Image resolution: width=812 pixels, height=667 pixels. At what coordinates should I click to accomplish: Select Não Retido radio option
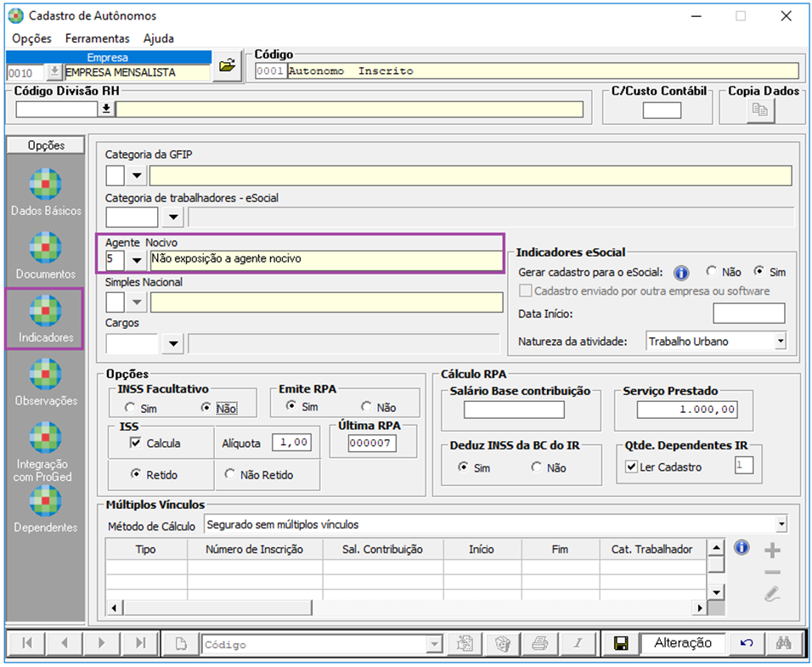[x=230, y=475]
